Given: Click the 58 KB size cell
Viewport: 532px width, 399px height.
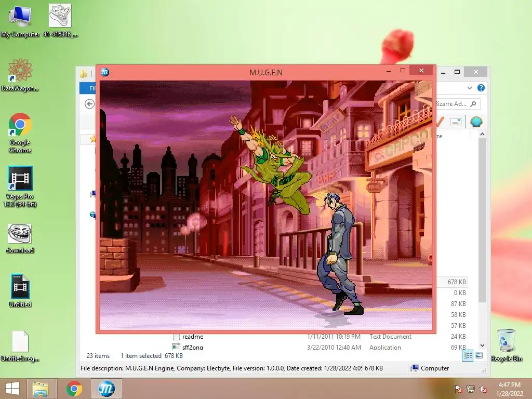Looking at the screenshot, I should (458, 314).
